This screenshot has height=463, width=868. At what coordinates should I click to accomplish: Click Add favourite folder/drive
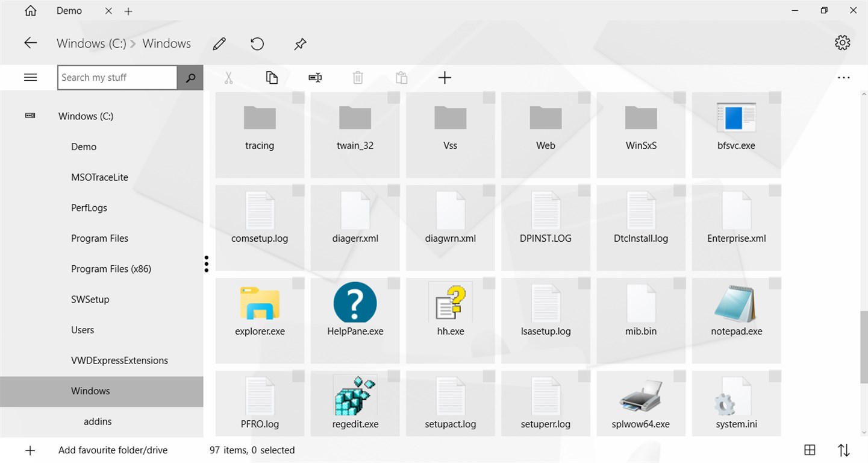tap(112, 450)
